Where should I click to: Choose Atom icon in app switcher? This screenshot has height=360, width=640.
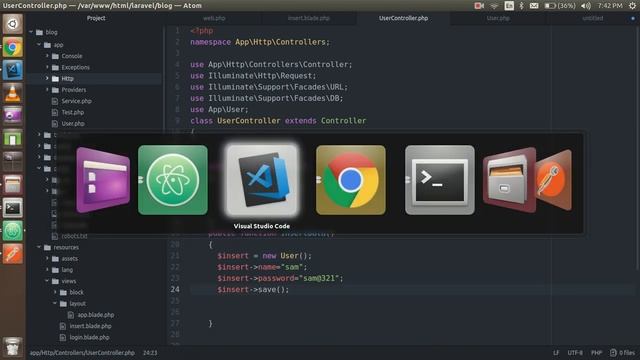[173, 180]
